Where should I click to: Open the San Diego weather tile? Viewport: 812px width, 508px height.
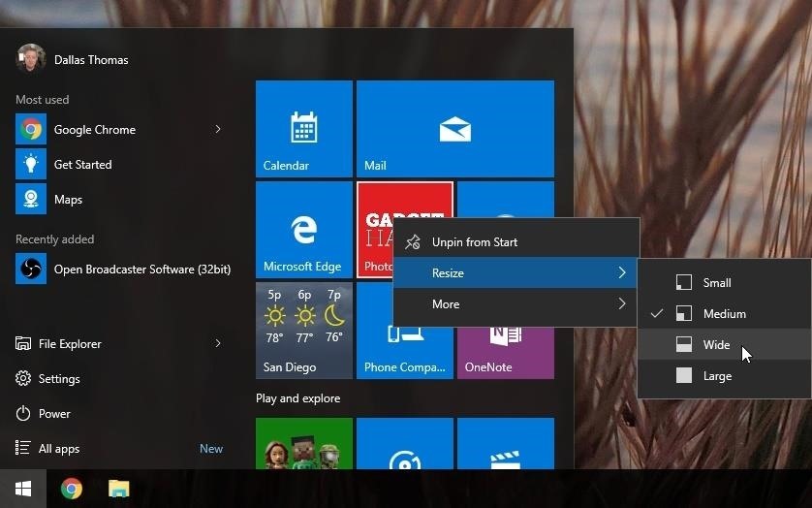[304, 331]
